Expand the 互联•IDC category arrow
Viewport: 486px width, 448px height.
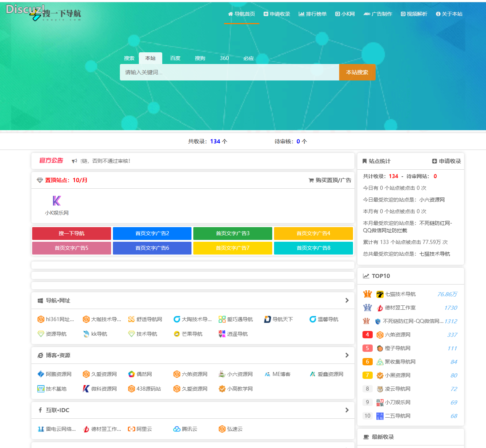pyautogui.click(x=347, y=410)
